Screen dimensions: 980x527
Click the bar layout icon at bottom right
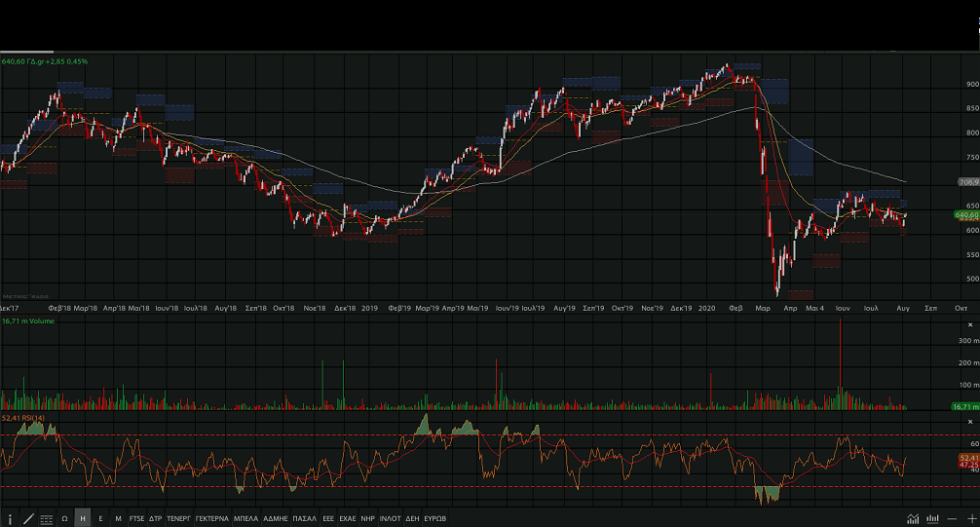coord(932,518)
